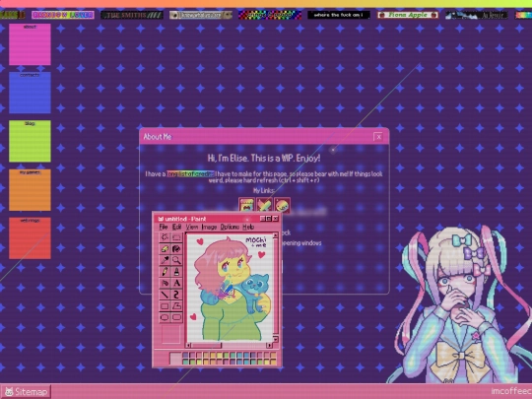Select the rectangular Select tool in Paint
The width and height of the screenshot is (532, 399).
pos(176,237)
